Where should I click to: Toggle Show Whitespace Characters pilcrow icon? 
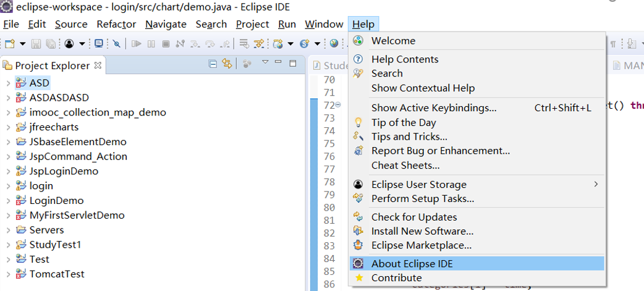pyautogui.click(x=612, y=44)
